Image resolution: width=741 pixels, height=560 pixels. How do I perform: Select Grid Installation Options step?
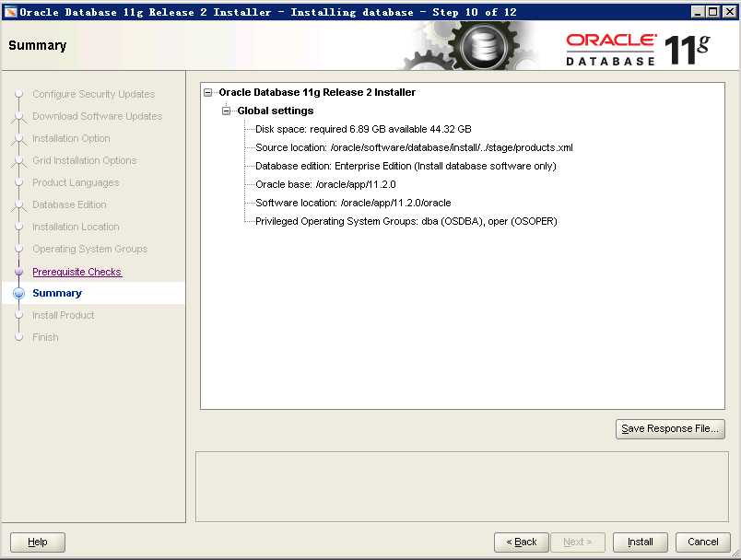click(85, 160)
